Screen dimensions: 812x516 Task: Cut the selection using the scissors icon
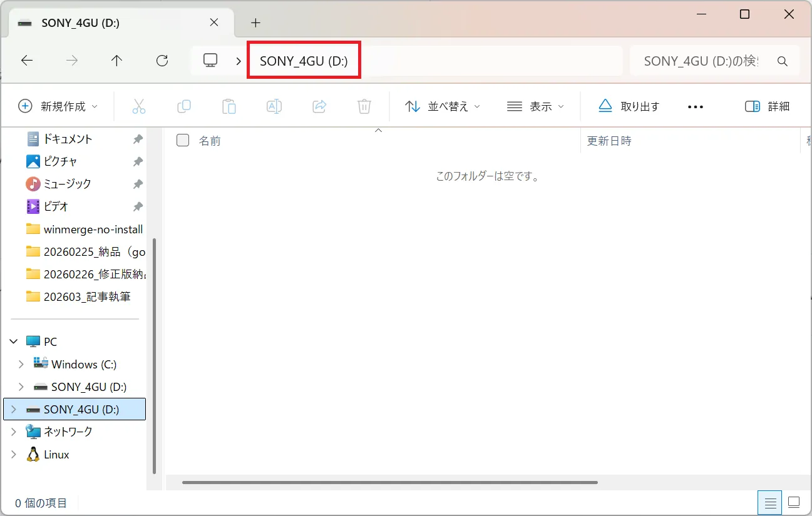[x=139, y=106]
